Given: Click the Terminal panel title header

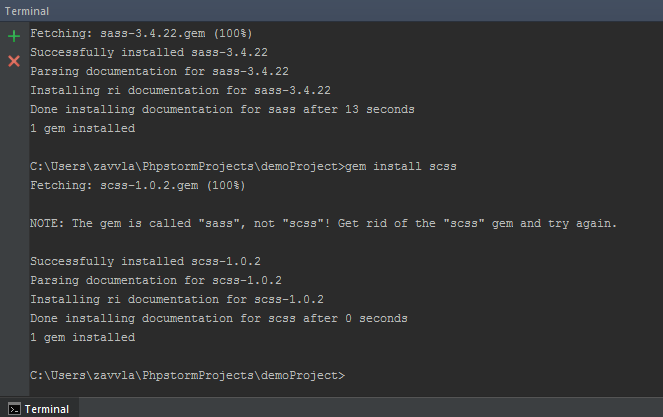Looking at the screenshot, I should 27,9.
